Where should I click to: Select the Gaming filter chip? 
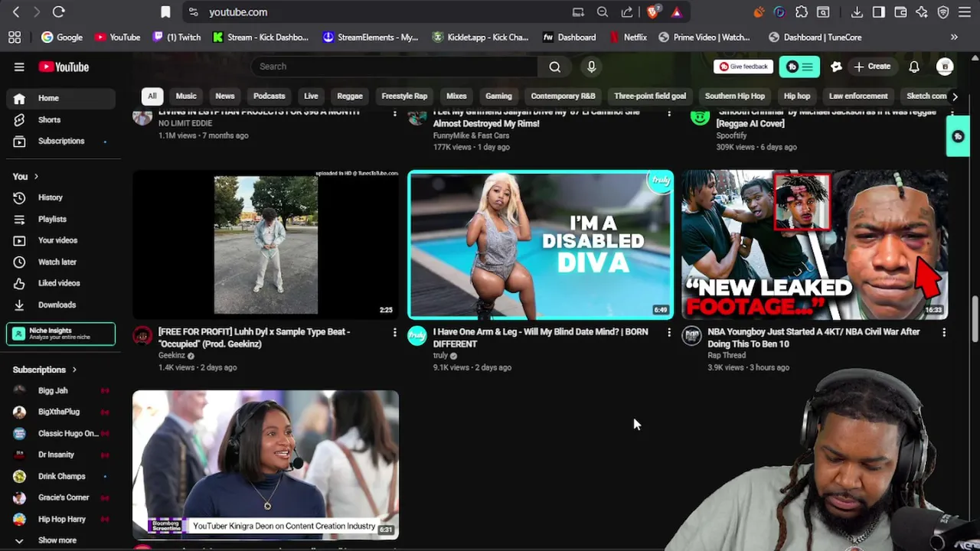(498, 96)
